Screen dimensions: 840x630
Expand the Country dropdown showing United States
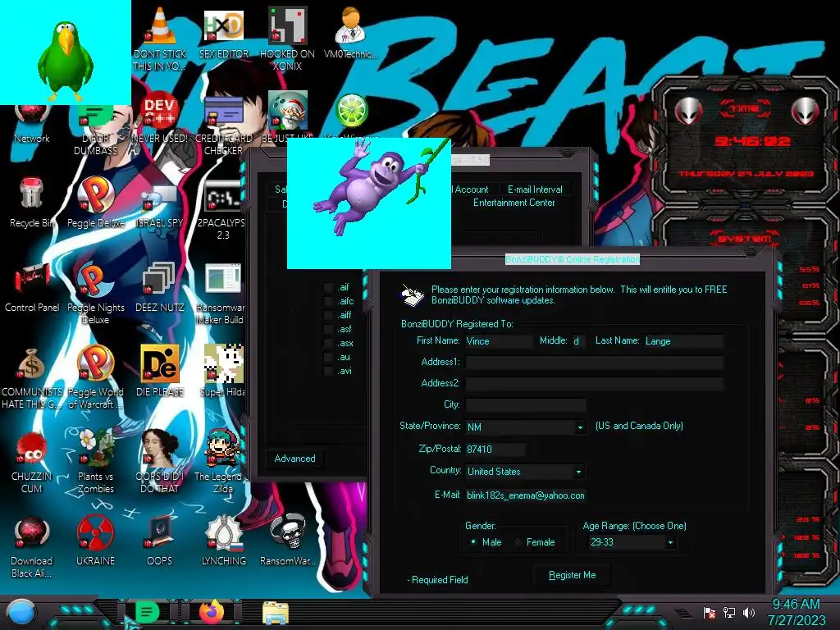[578, 472]
